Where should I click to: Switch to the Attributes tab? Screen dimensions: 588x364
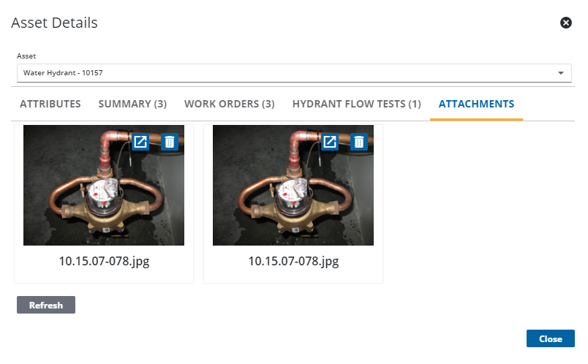point(50,104)
